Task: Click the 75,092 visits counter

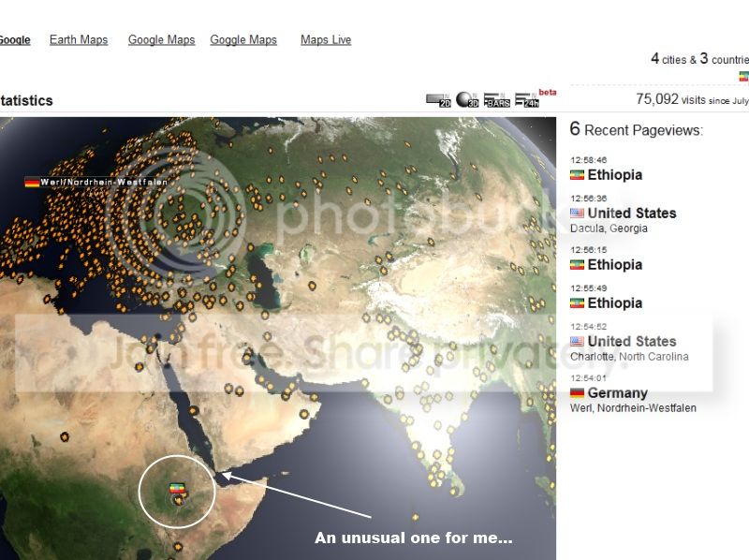Action: [692, 99]
